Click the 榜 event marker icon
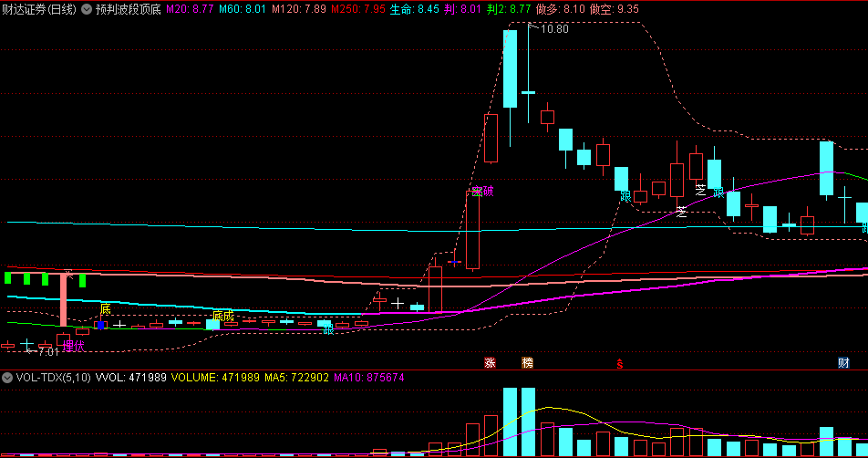Screen dimensions: 868x458 click(528, 363)
